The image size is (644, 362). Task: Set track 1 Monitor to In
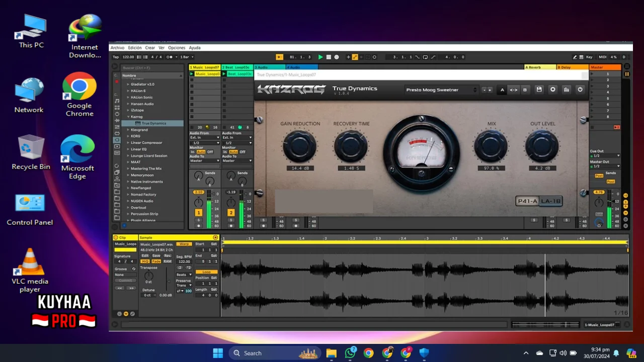tap(192, 152)
